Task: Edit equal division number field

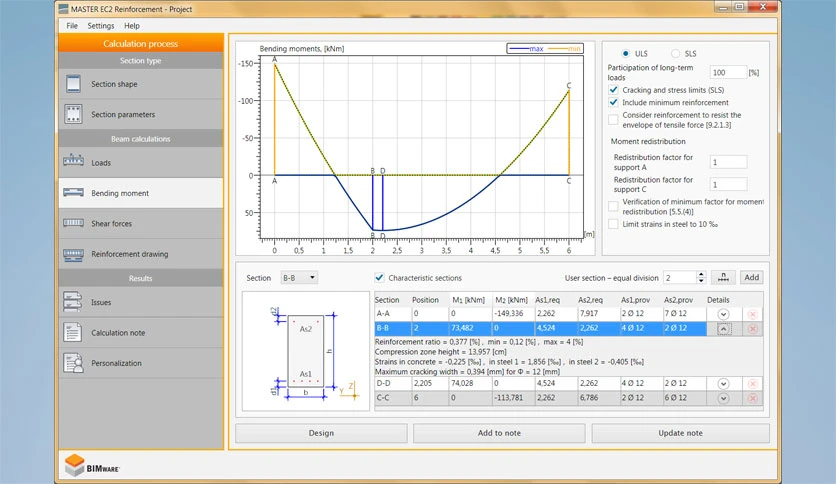Action: click(x=680, y=277)
